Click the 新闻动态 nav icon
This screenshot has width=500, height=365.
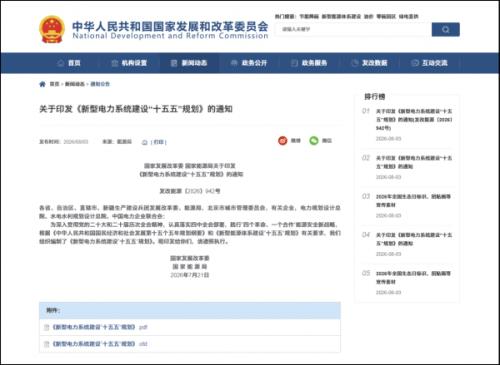coord(174,63)
